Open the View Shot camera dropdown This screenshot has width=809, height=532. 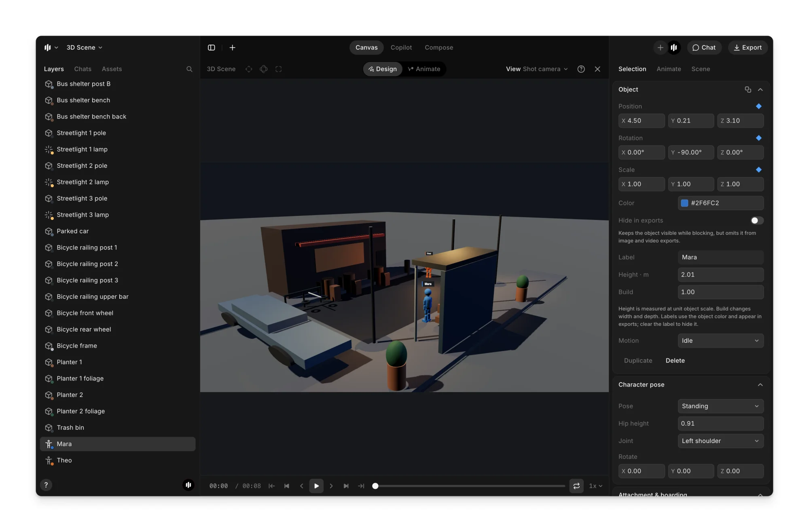tap(537, 69)
